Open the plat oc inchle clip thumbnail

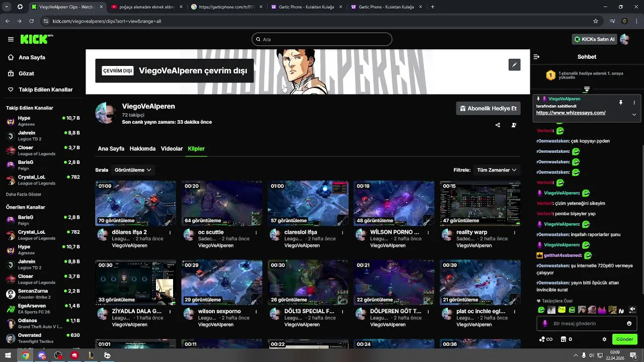(x=480, y=283)
